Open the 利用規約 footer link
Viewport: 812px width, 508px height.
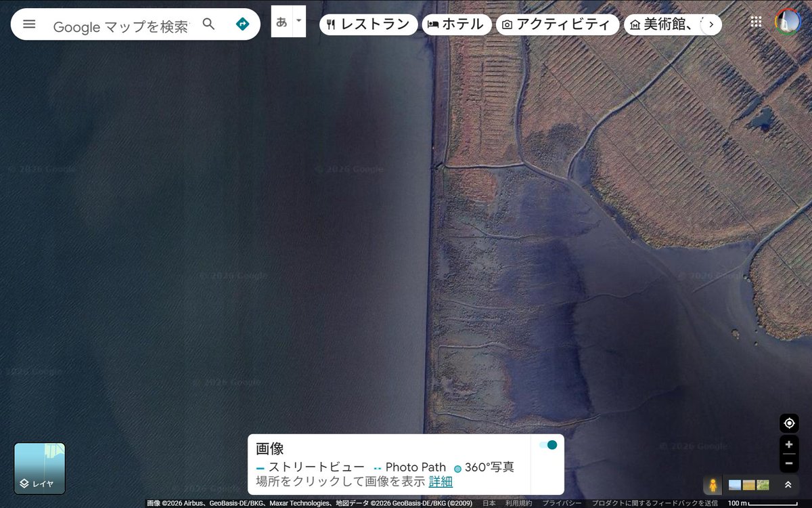coord(518,503)
